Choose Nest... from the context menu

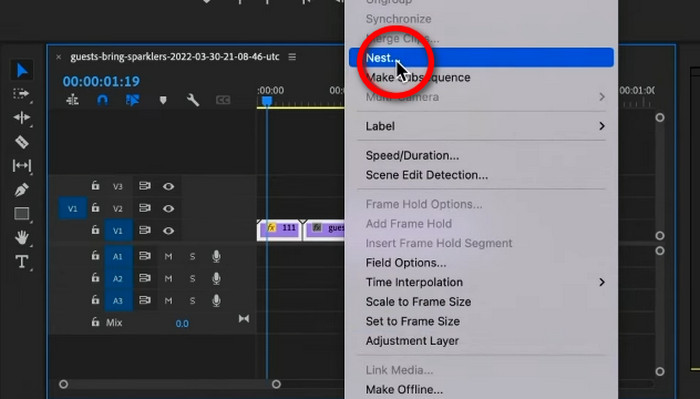coord(481,58)
